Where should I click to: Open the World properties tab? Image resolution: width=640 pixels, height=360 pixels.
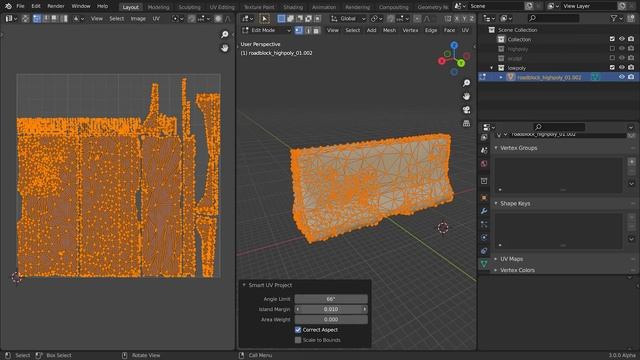click(x=484, y=164)
